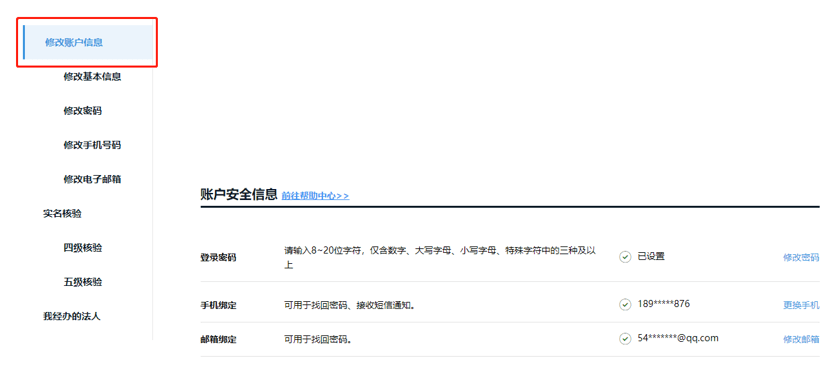Viewport: 837px width, 377px height.
Task: Go to 修改密码 in the sidebar
Action: point(83,111)
